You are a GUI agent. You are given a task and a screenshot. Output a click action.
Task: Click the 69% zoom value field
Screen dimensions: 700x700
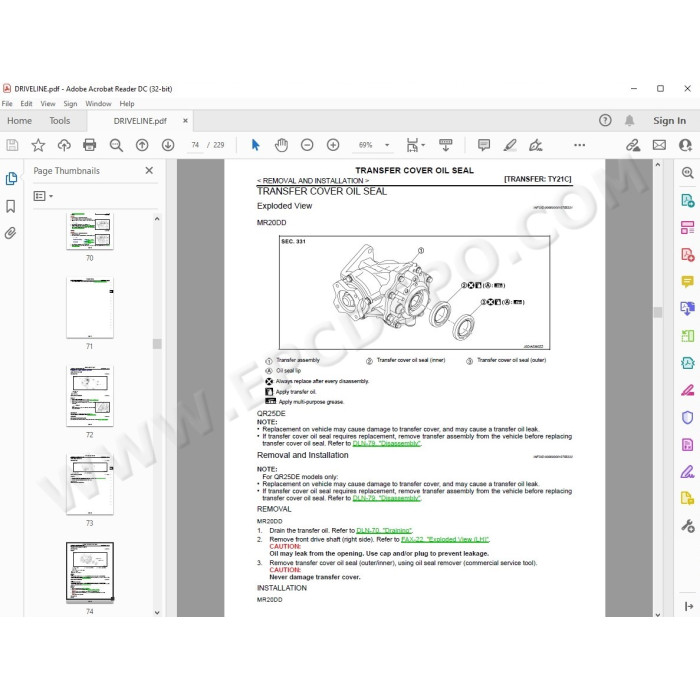pyautogui.click(x=366, y=145)
